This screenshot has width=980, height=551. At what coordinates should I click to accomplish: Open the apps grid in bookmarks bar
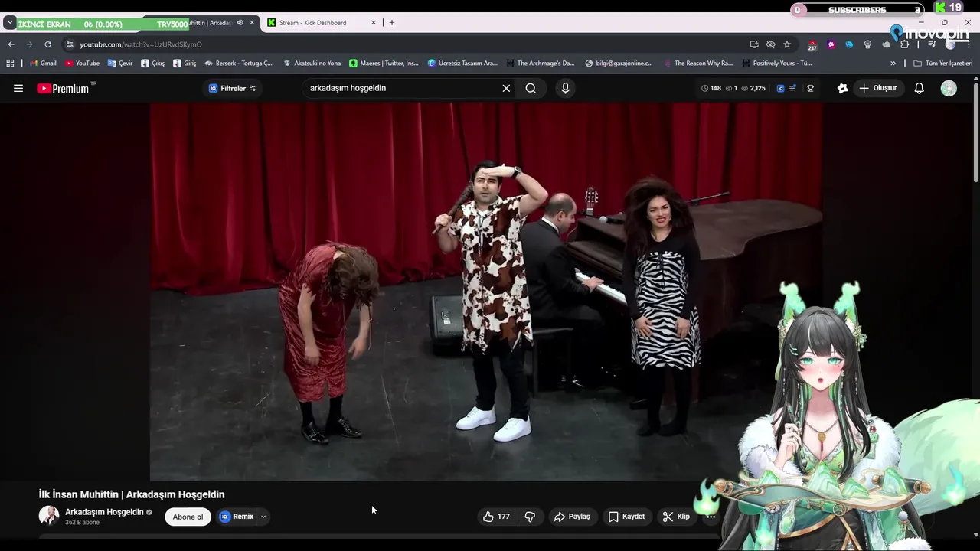pyautogui.click(x=10, y=64)
